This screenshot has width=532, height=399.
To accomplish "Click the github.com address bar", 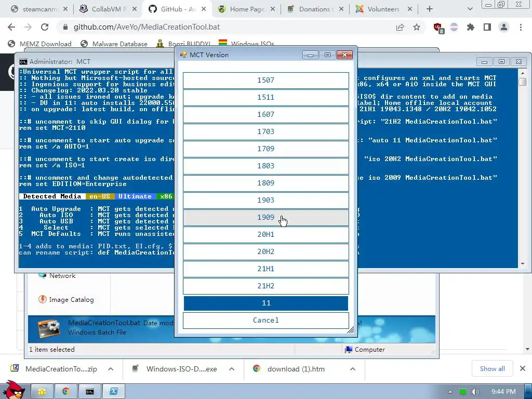I will [147, 27].
